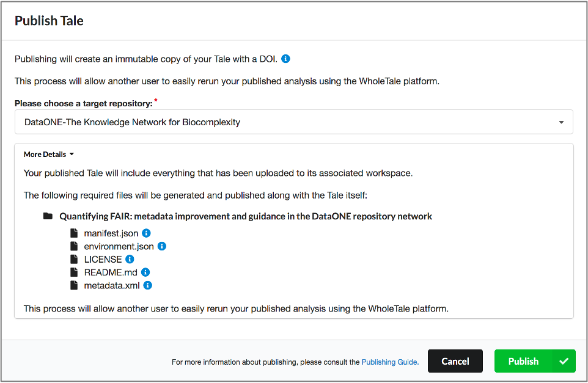This screenshot has height=383, width=588.
Task: Click info icon beside README.md
Action: point(145,272)
